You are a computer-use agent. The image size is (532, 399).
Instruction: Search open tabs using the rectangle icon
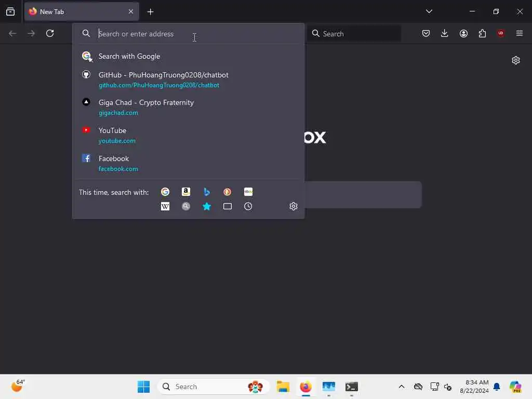pos(228,206)
